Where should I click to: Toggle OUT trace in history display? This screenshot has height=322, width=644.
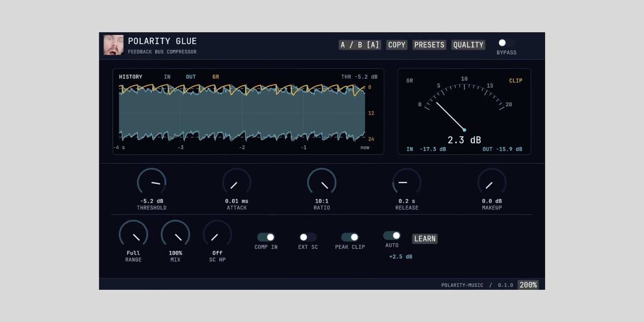pos(191,77)
